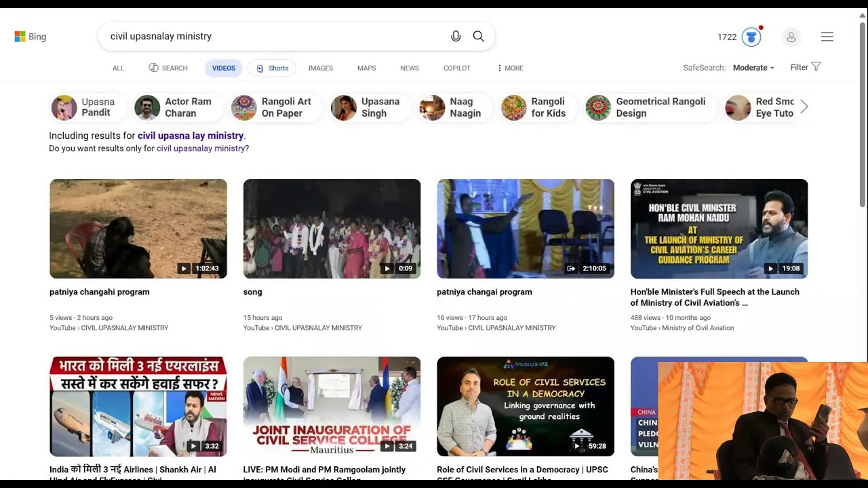Select the Rangoli Art On Paper chip
868x488 pixels.
(277, 107)
